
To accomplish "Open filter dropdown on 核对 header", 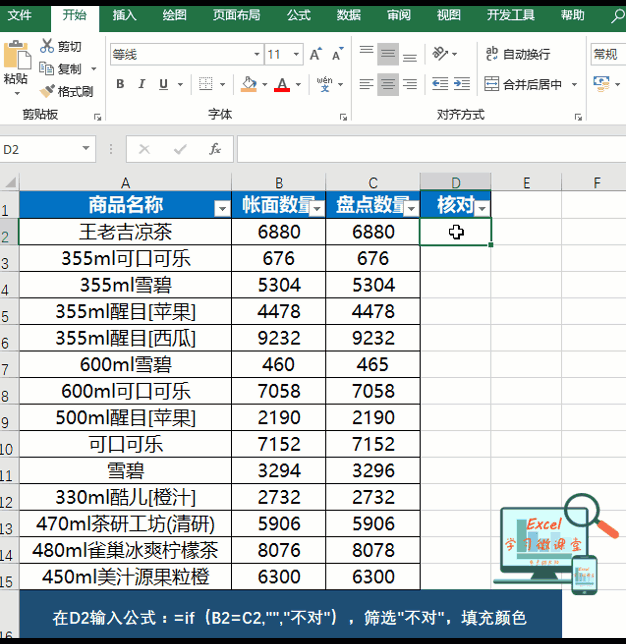I will [482, 209].
